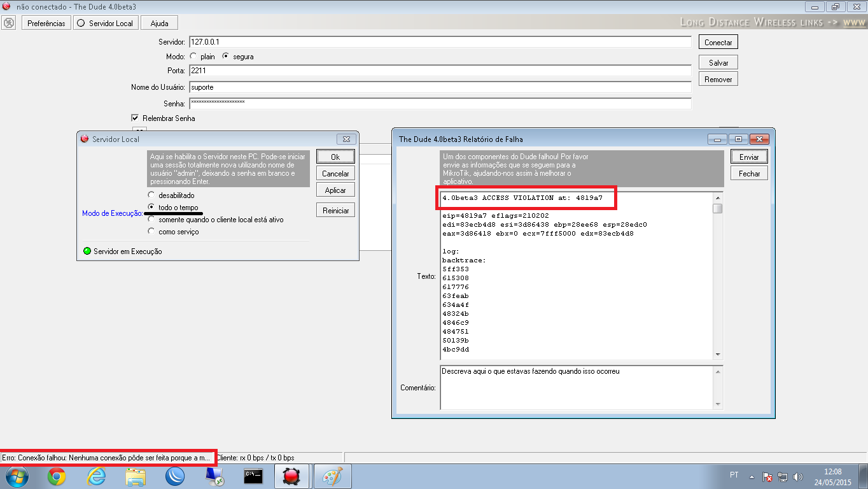Click the Porta field showing 2211
Image resolution: width=868 pixels, height=489 pixels.
pos(440,71)
